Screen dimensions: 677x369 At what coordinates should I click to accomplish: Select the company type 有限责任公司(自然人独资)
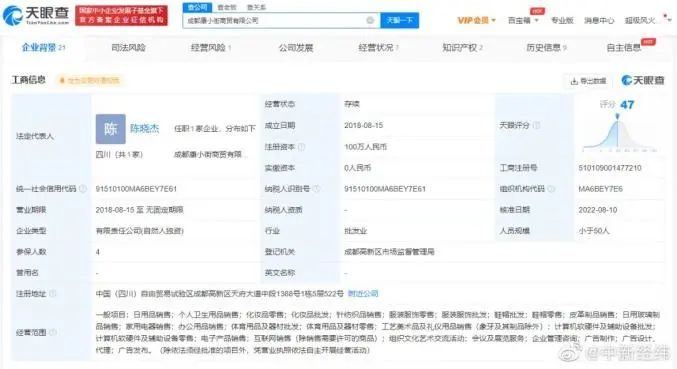[139, 231]
